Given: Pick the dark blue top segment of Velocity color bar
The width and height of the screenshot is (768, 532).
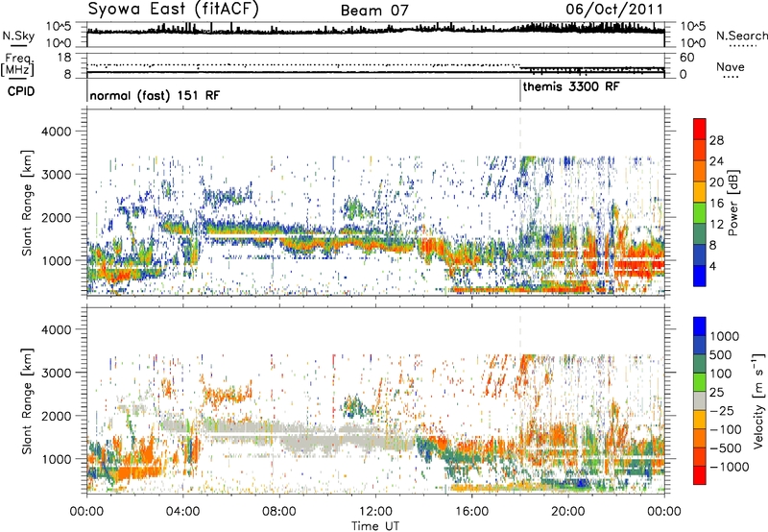Looking at the screenshot, I should coord(700,326).
